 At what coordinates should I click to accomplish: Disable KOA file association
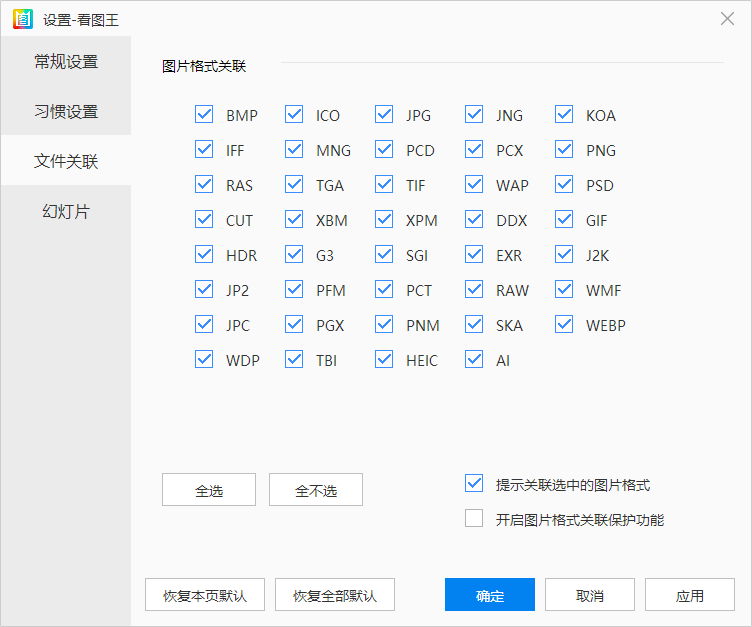564,115
